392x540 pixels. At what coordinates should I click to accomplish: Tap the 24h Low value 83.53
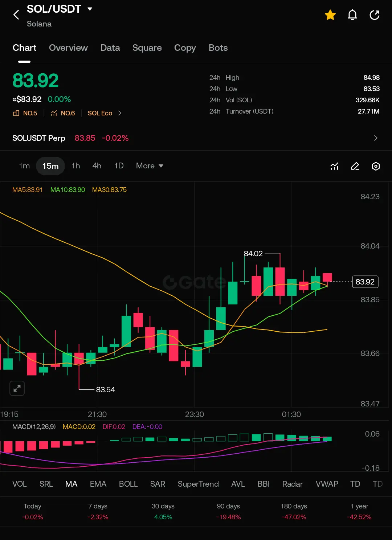click(372, 89)
